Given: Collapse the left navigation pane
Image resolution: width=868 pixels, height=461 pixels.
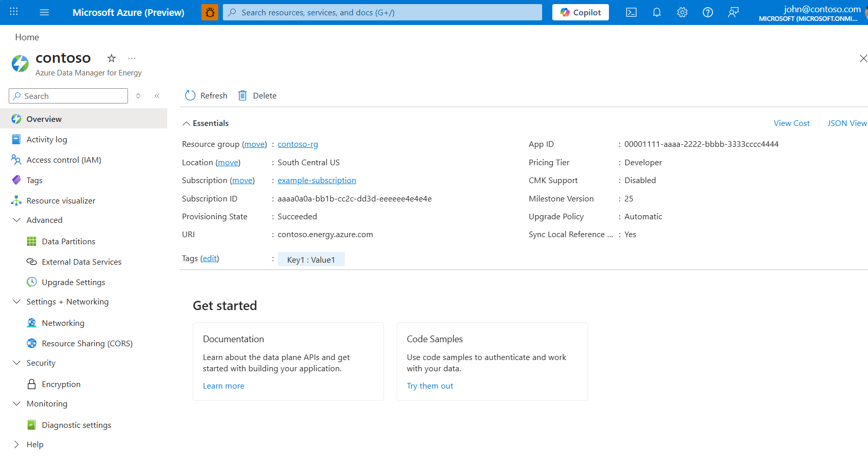Looking at the screenshot, I should coord(157,96).
